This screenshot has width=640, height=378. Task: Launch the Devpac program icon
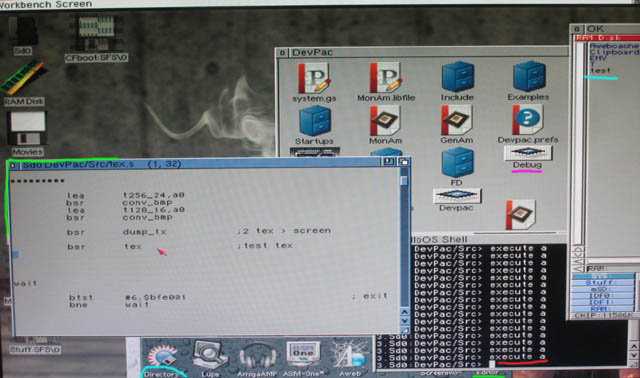coord(457,200)
